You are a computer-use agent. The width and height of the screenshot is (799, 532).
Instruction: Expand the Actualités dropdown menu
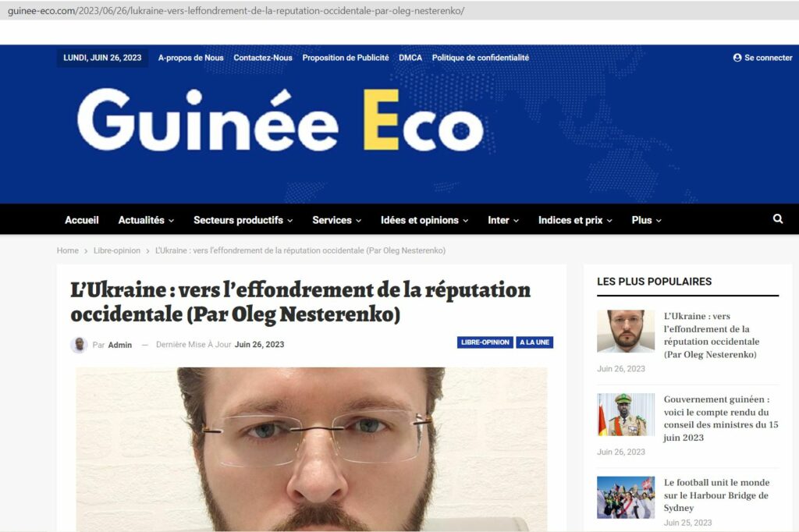pos(146,220)
